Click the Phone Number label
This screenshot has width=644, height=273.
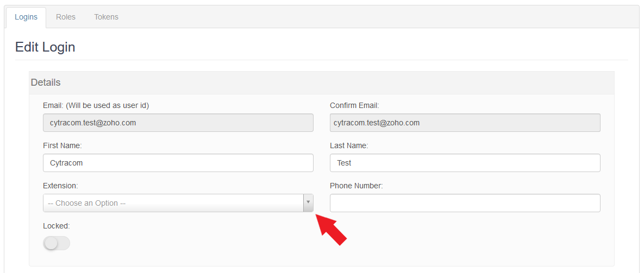[356, 186]
